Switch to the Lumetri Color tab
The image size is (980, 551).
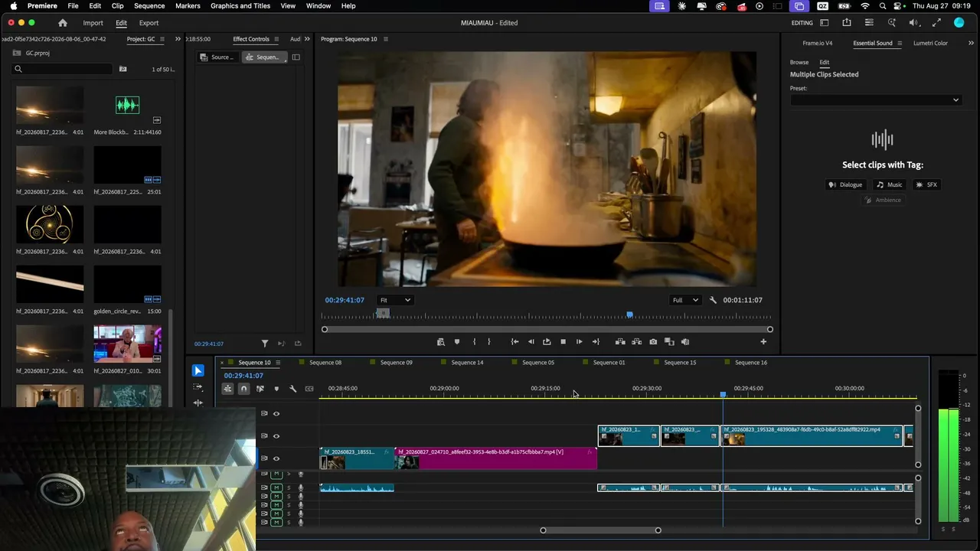pyautogui.click(x=930, y=44)
